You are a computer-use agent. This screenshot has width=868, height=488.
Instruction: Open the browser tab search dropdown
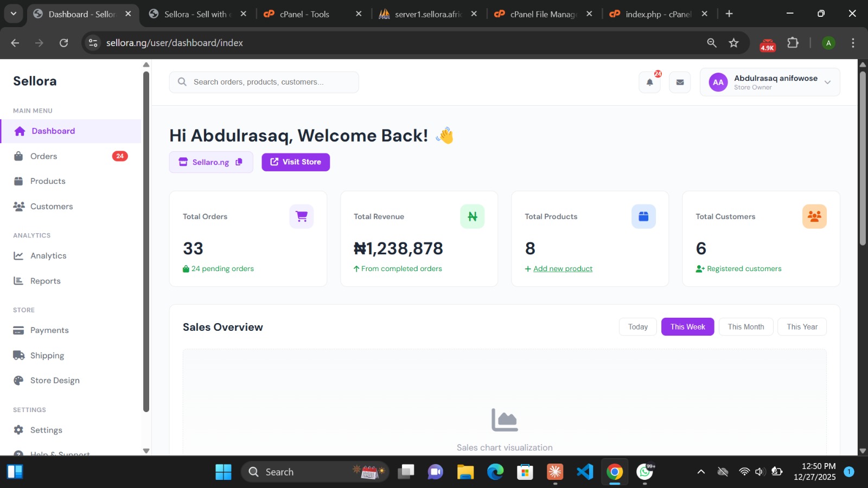pos(14,14)
